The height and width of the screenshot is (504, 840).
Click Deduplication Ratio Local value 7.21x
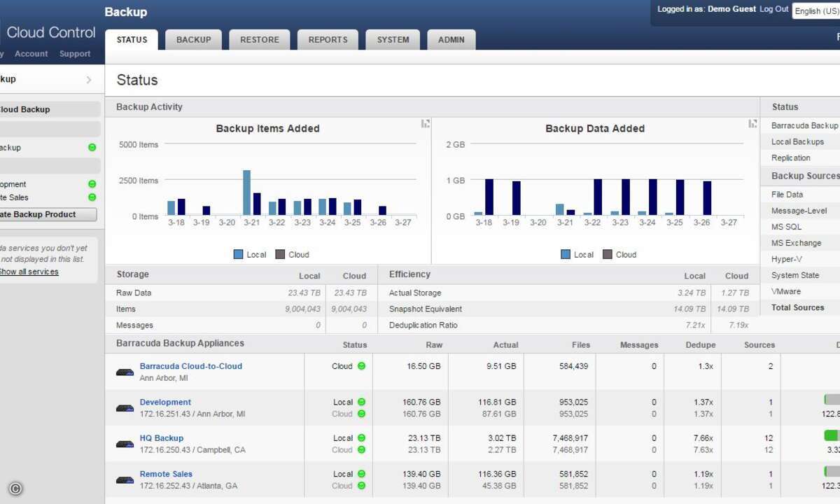695,325
